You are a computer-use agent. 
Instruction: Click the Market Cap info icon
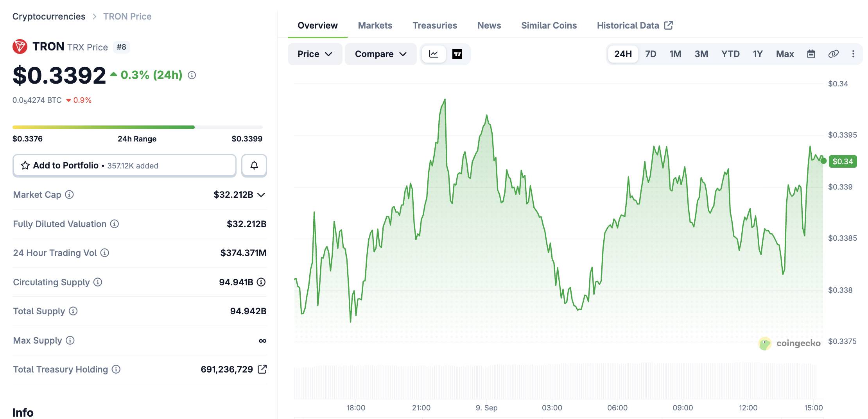coord(69,194)
